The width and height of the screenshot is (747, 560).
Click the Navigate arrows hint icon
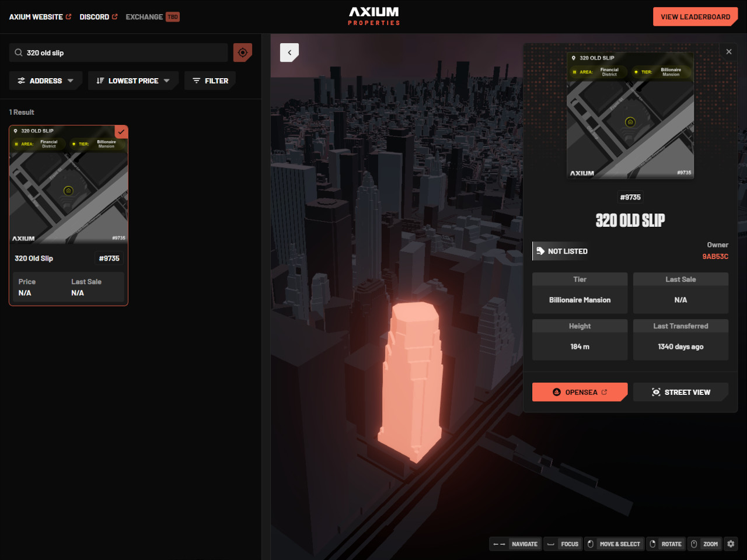point(499,544)
